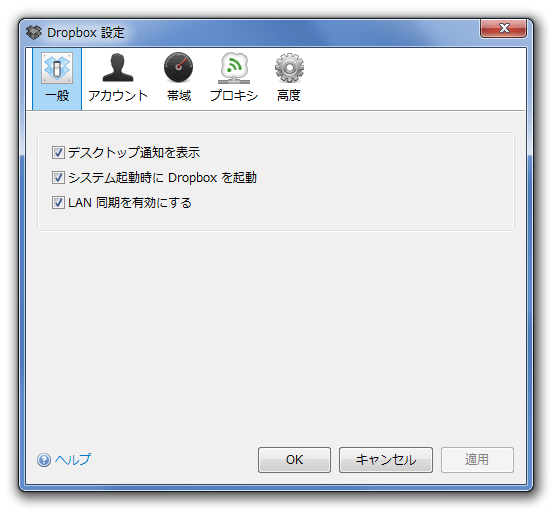Switch to the 高度 tab label
The height and width of the screenshot is (514, 554).
pos(289,95)
